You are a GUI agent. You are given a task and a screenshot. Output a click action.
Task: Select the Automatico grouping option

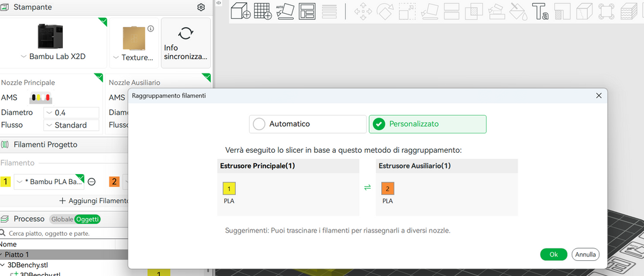click(308, 124)
